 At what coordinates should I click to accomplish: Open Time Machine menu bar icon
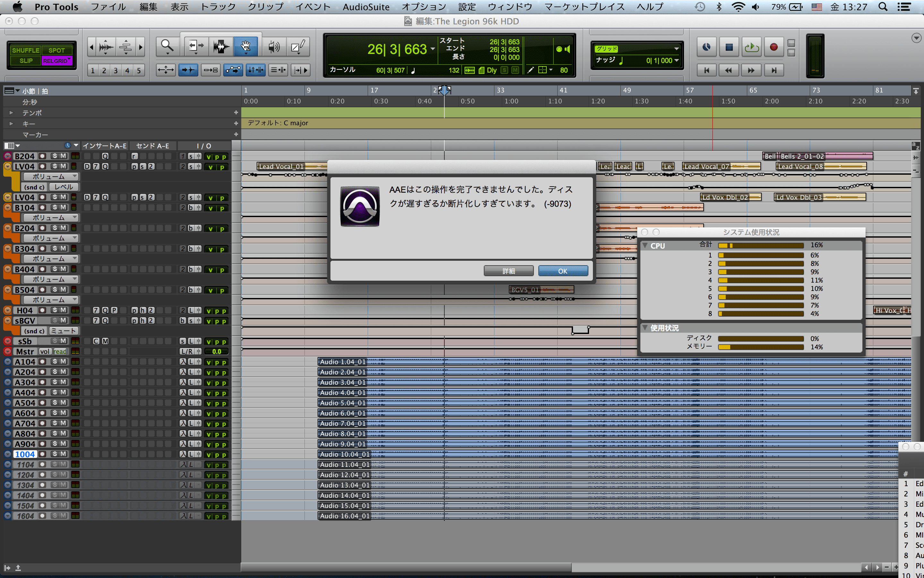pos(699,7)
